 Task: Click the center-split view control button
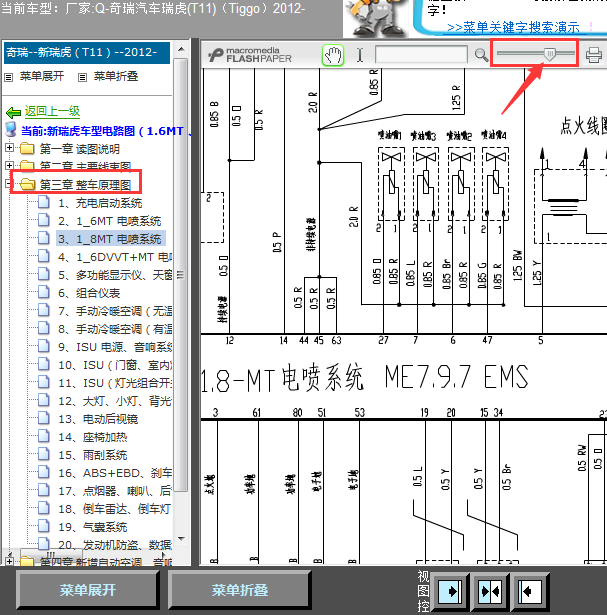[490, 591]
